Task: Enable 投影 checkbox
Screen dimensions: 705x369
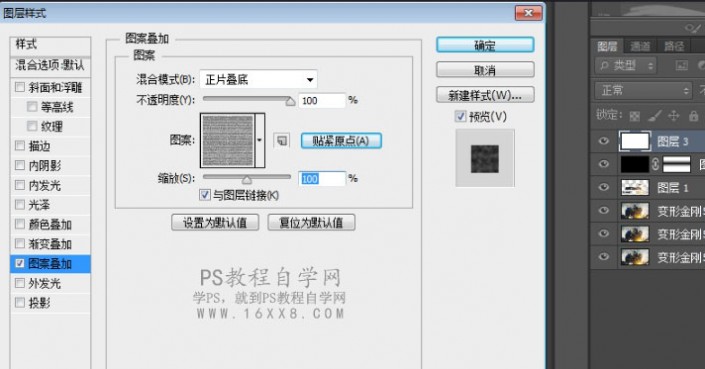Action: (20, 302)
